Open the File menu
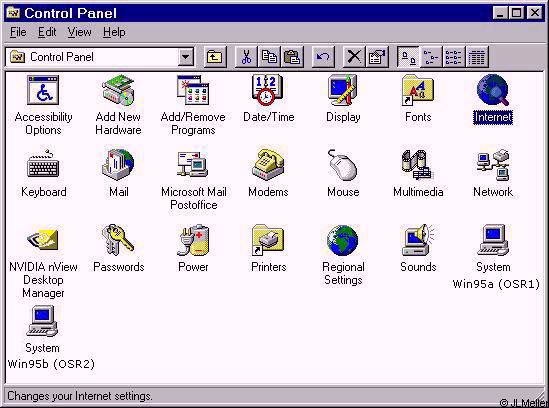The image size is (549, 408). [18, 32]
